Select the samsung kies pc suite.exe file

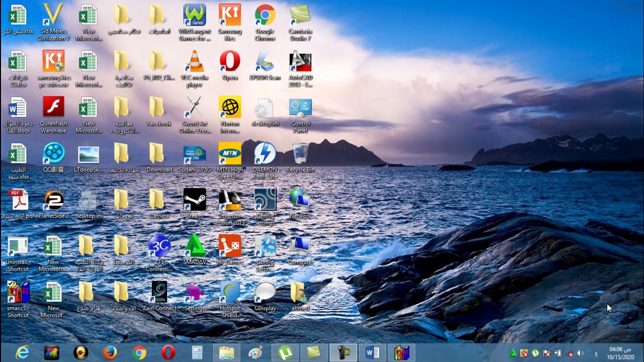[54, 69]
